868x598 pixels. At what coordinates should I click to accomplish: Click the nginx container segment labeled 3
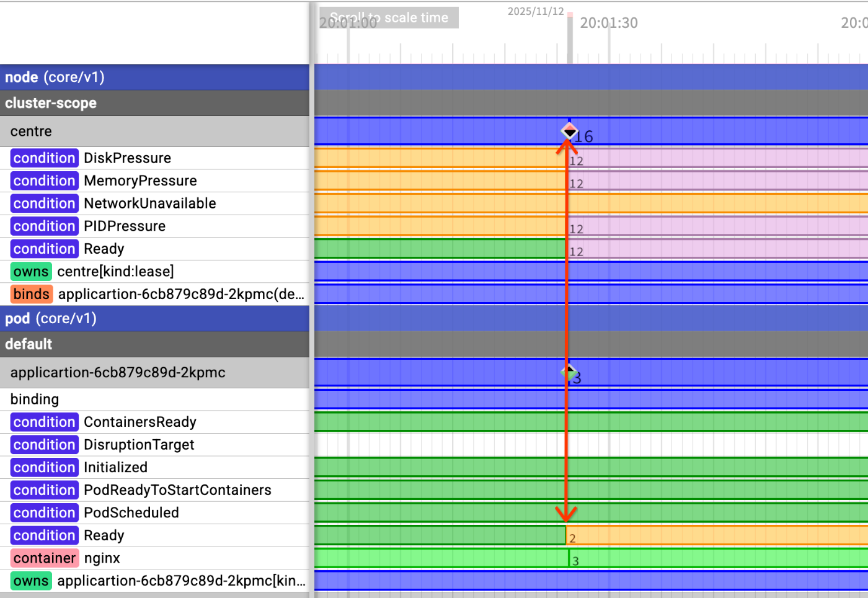tap(718, 558)
